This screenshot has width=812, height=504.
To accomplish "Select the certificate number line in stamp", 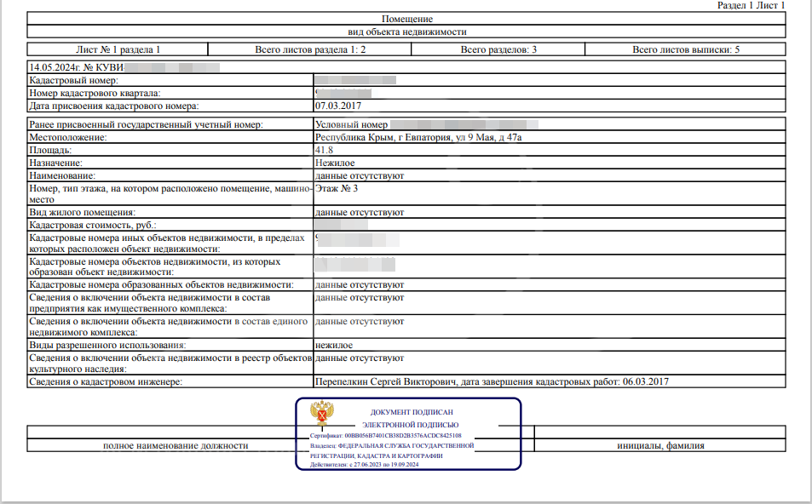I will [x=386, y=436].
